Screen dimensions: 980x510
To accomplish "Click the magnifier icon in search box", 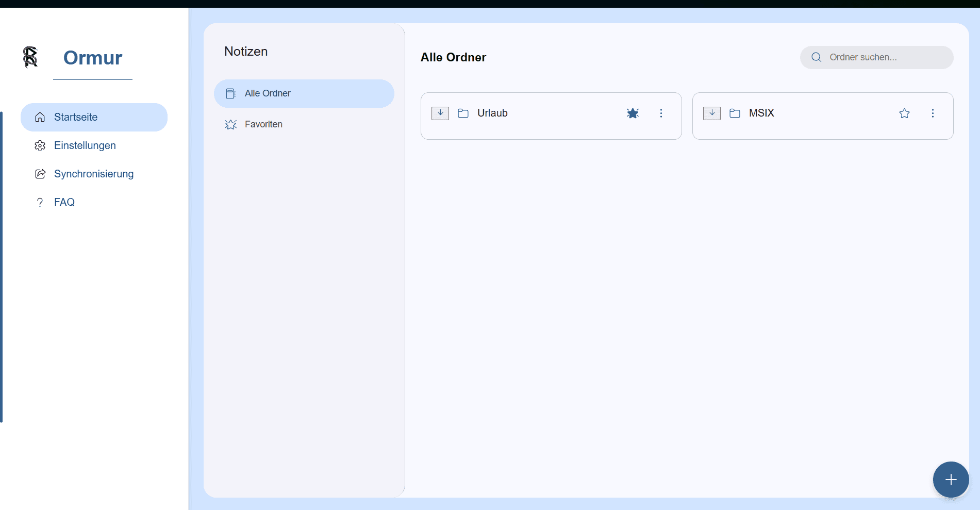I will point(817,57).
